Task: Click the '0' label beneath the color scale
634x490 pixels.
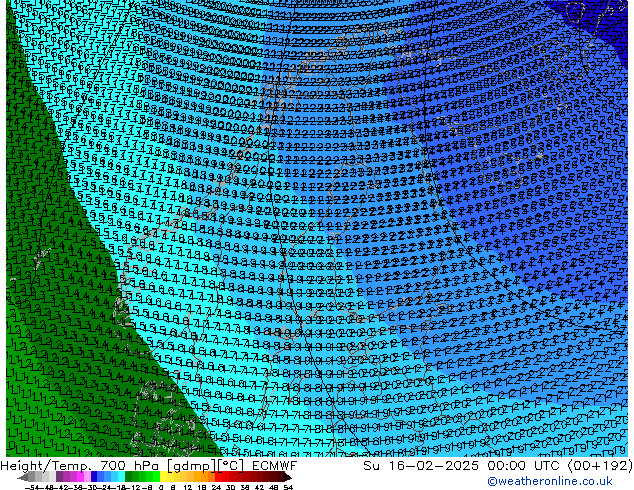Action: click(x=161, y=488)
